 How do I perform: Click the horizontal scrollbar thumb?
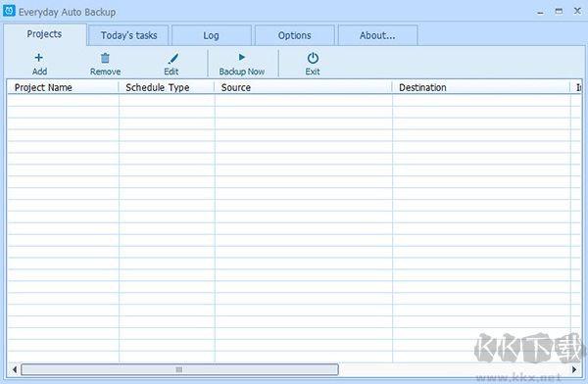179,369
